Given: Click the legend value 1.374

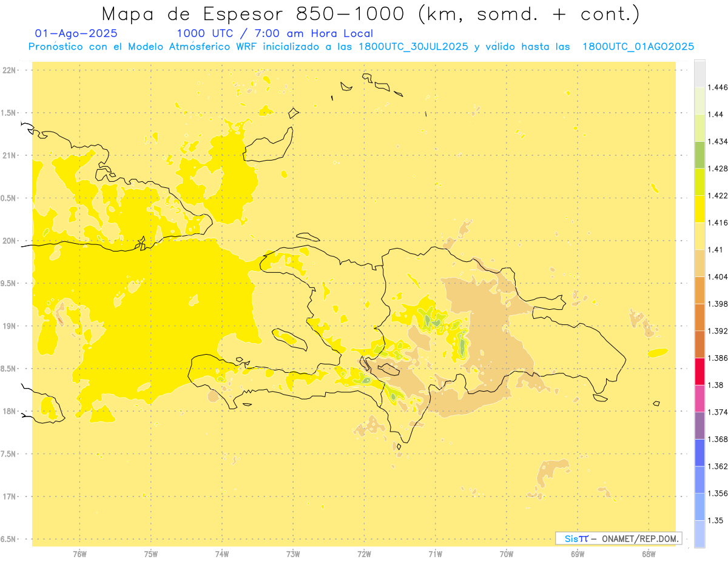Looking at the screenshot, I should click(x=717, y=412).
